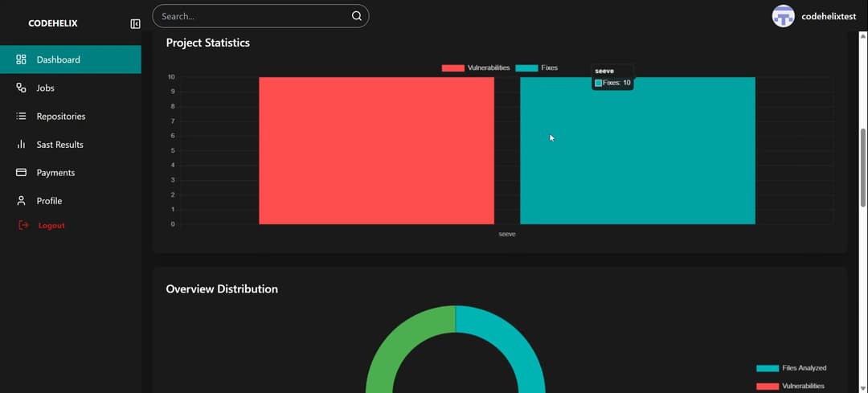Screen dimensions: 868x393
Task: Click the Repositories list icon
Action: pos(21,117)
